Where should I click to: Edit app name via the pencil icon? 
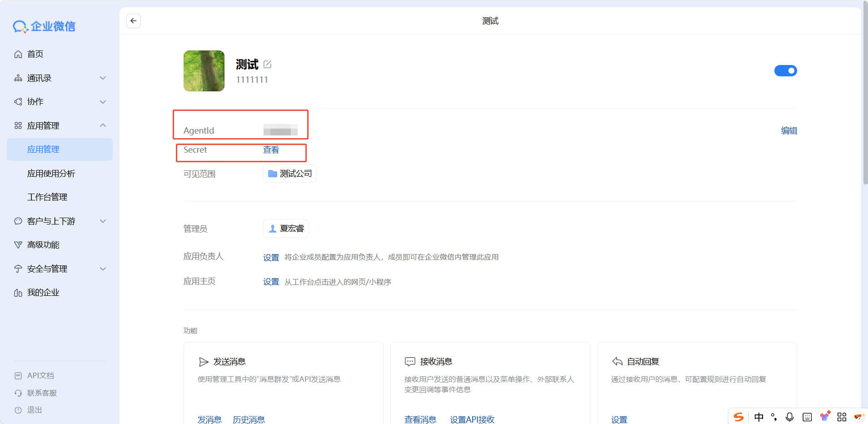point(268,65)
